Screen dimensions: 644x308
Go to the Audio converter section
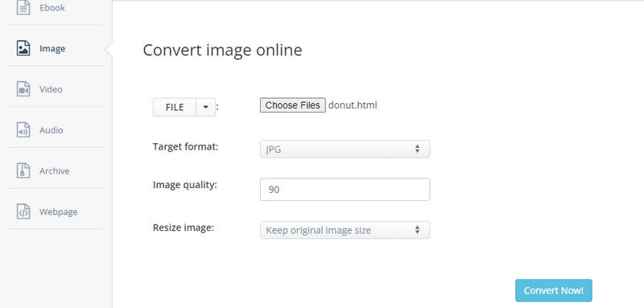52,130
